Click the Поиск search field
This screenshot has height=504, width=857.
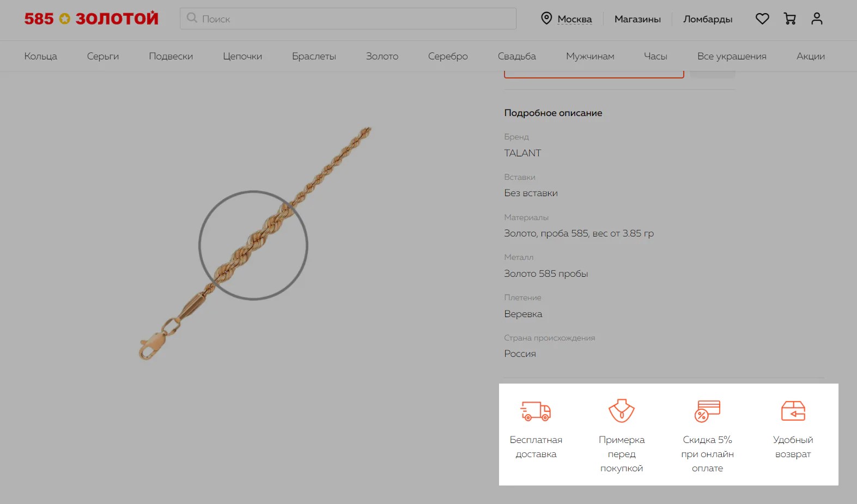click(x=349, y=19)
